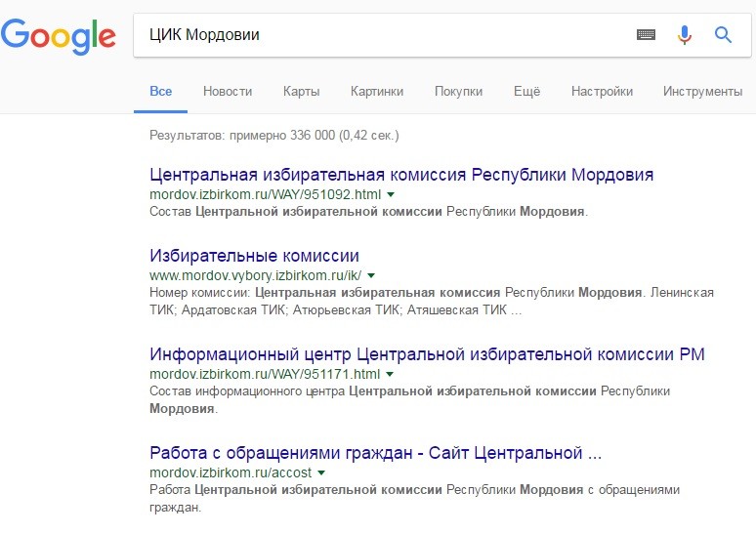
Task: Open the on-screen keyboard icon
Action: coord(646,35)
